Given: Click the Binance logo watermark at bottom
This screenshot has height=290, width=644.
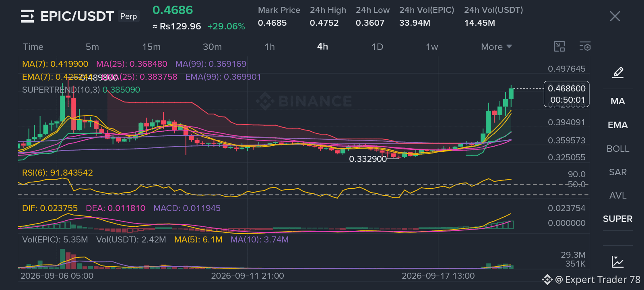Looking at the screenshot, I should point(547,280).
